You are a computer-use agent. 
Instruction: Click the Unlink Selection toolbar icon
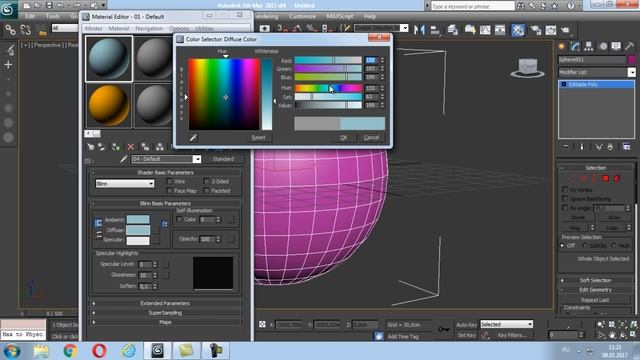tap(26, 30)
